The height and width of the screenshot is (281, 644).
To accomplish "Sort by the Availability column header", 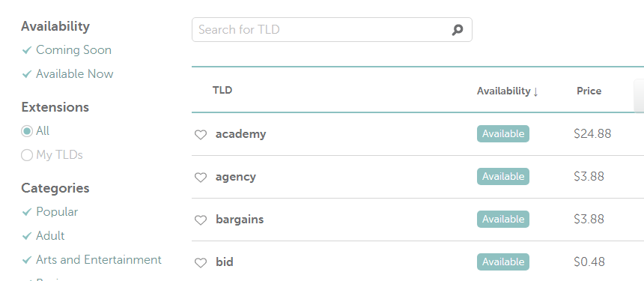I will click(507, 91).
